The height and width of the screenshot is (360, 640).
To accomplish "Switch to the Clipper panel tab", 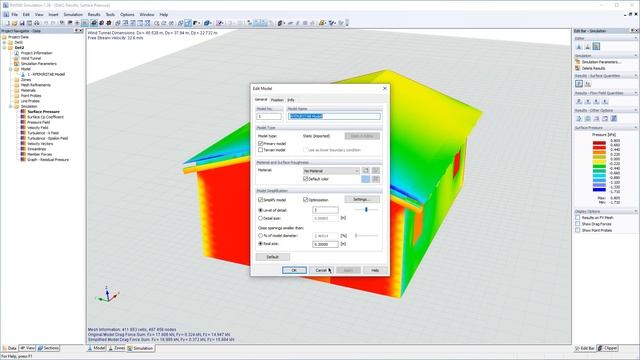I will point(607,348).
